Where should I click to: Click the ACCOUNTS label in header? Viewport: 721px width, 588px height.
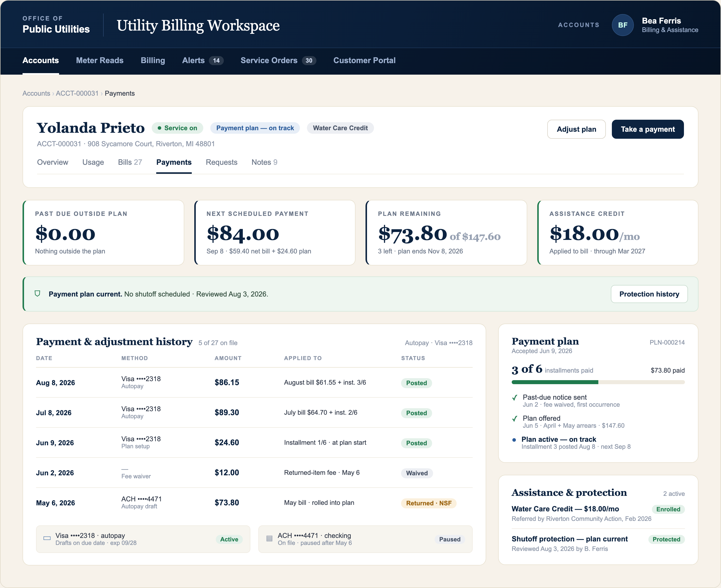click(x=579, y=25)
